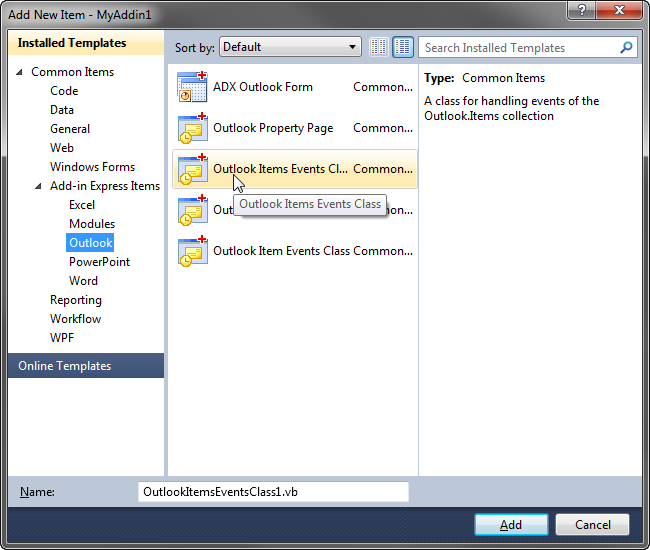This screenshot has height=550, width=650.
Task: Select the ADX Outlook Form template name
Action: 263,87
